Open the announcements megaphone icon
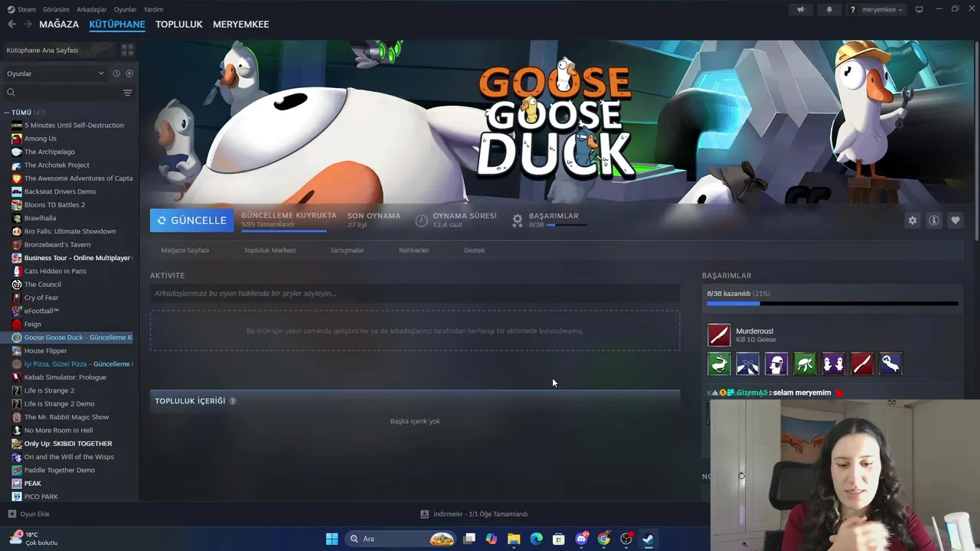Screen dimensions: 980x551 coord(801,9)
